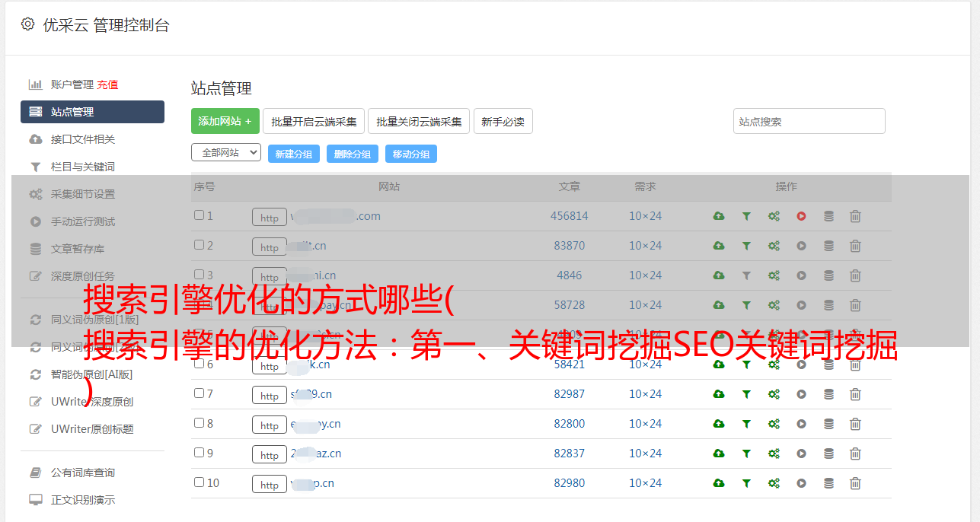Click the red play icon in row 1
The image size is (980, 522).
[801, 216]
